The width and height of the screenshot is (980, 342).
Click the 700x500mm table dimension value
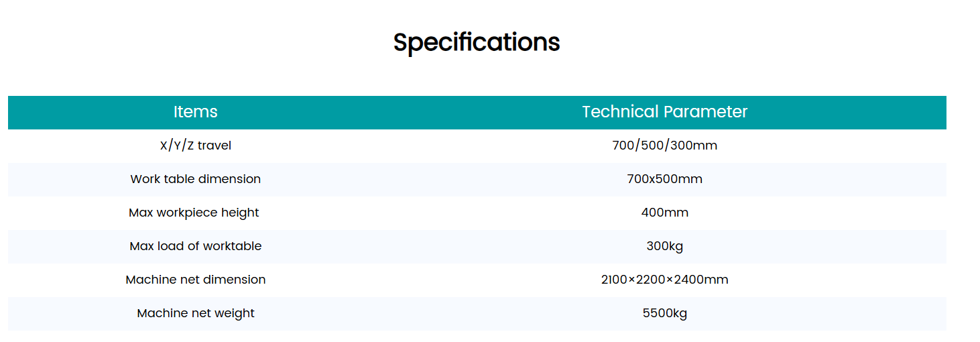664,179
